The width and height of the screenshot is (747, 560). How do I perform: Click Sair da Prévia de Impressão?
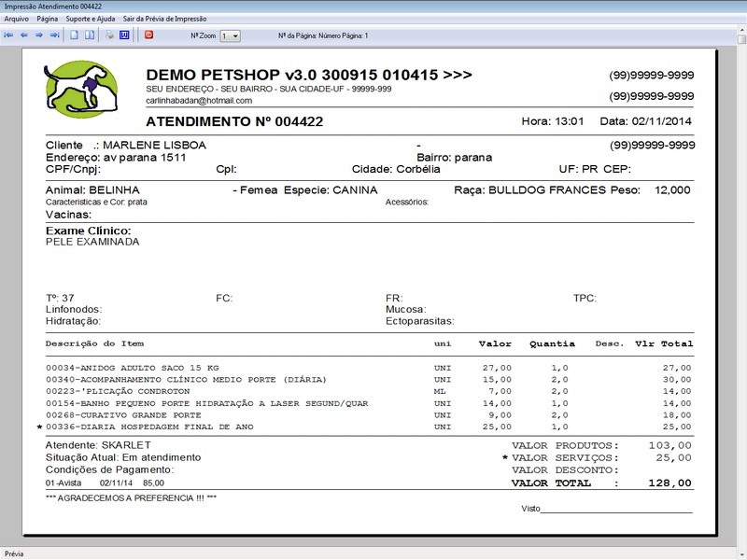165,19
